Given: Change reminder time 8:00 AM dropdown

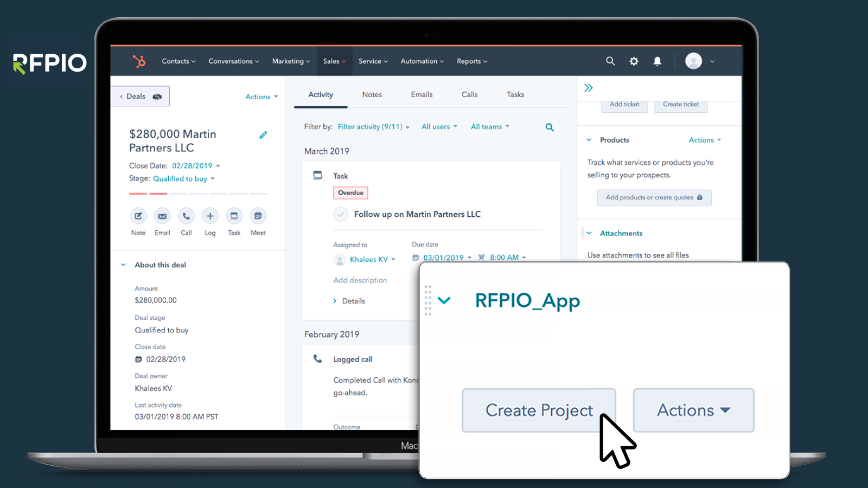Looking at the screenshot, I should click(x=508, y=258).
